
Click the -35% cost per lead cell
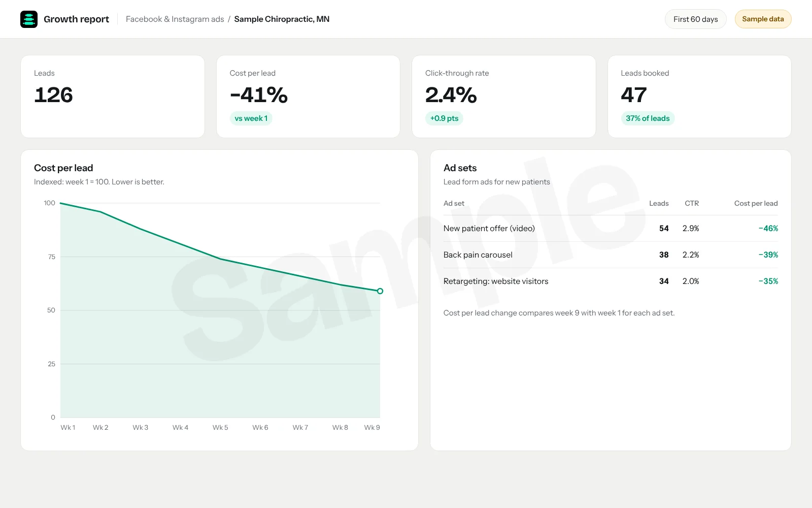pyautogui.click(x=768, y=281)
